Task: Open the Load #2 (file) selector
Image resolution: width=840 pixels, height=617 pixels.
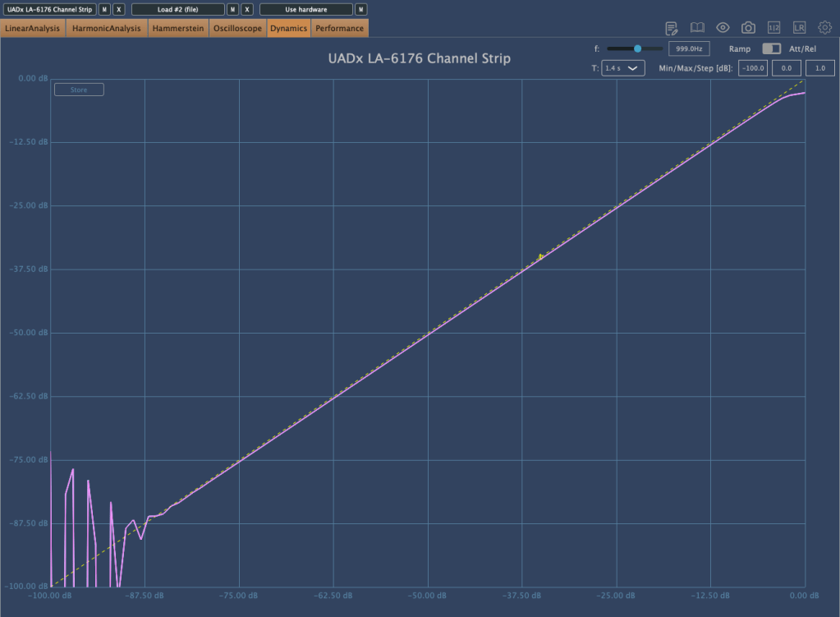Action: pyautogui.click(x=177, y=9)
